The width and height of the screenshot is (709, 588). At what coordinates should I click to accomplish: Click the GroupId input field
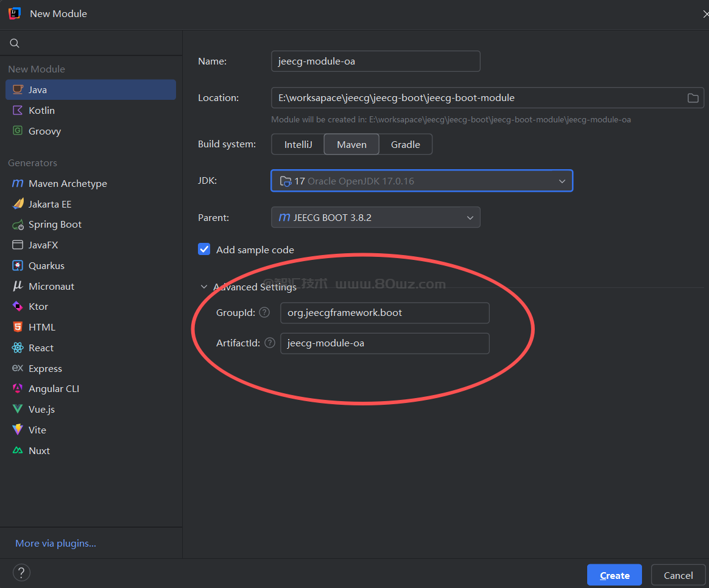(x=385, y=313)
